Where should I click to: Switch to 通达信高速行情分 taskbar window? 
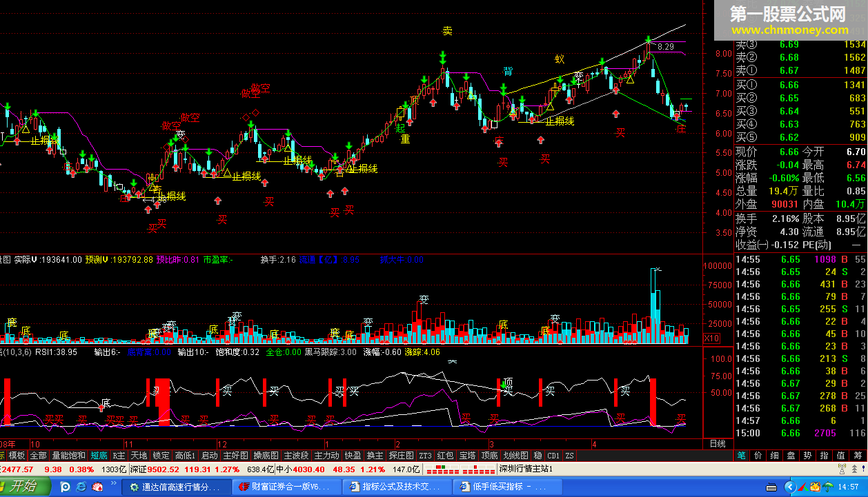click(x=176, y=487)
